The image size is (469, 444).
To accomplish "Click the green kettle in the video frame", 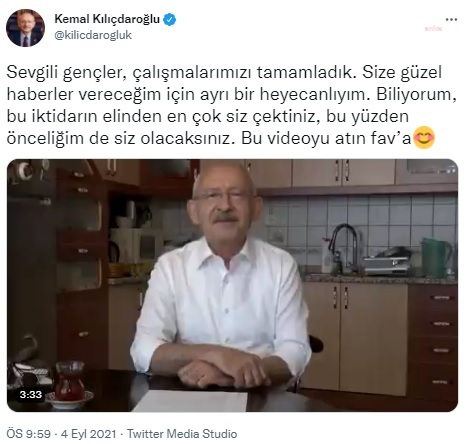I will tap(437, 257).
